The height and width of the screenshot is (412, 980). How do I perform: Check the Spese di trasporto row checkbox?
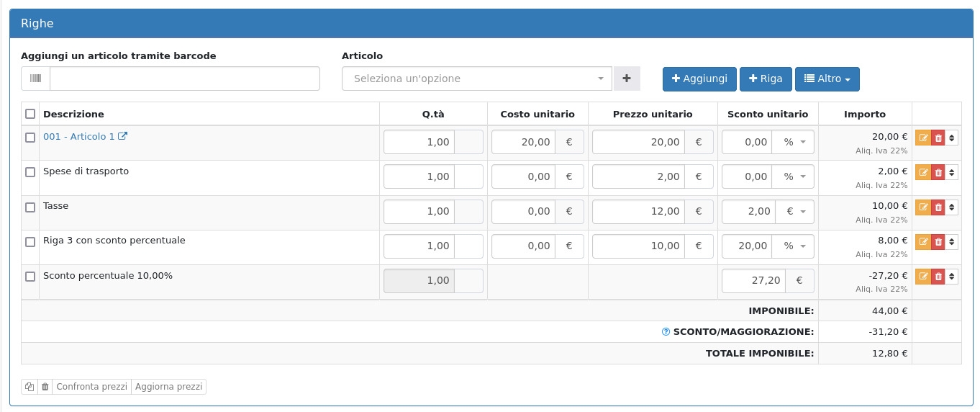pyautogui.click(x=30, y=172)
